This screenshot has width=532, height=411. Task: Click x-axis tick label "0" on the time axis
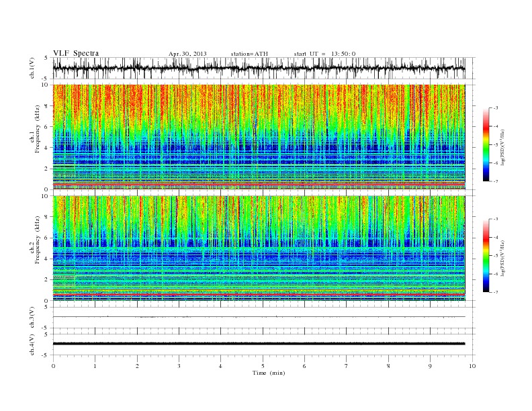53,366
